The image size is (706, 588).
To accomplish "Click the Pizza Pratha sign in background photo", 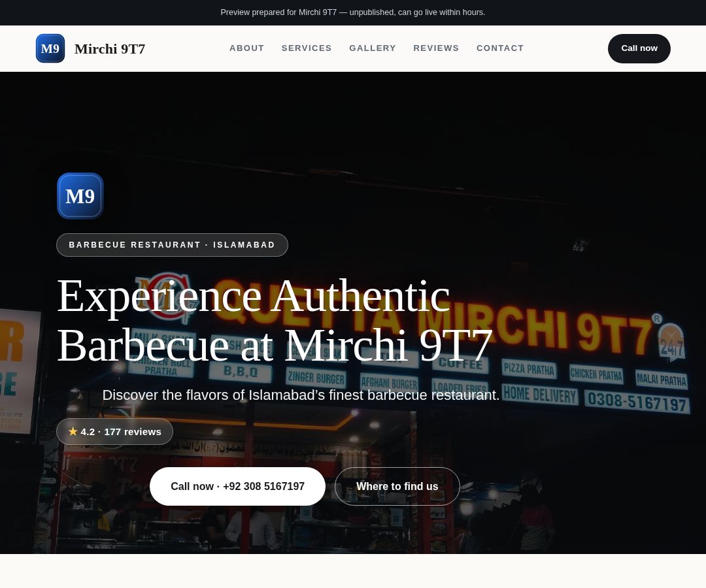I will coord(529,369).
